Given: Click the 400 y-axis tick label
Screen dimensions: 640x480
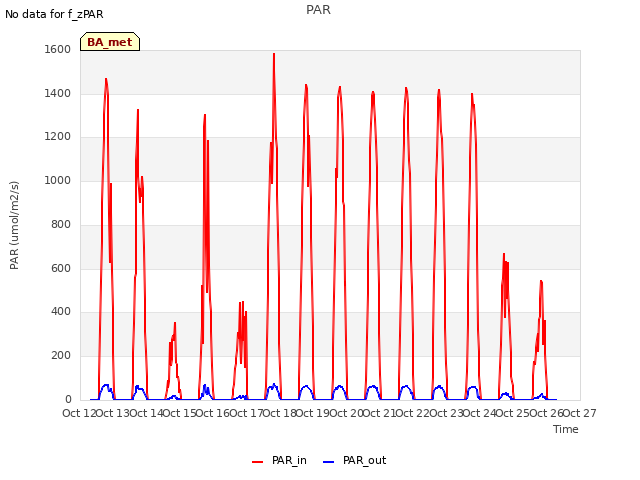Looking at the screenshot, I should click(x=61, y=312).
